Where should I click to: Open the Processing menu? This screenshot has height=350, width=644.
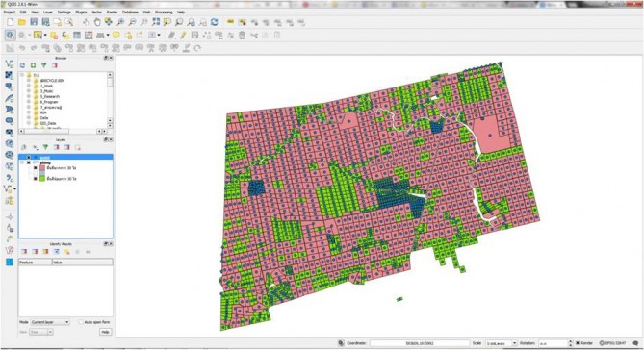click(164, 12)
